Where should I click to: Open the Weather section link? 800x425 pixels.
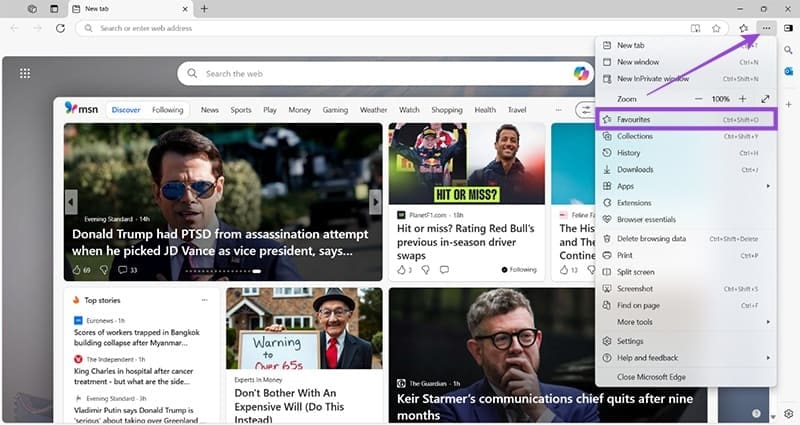tap(373, 110)
